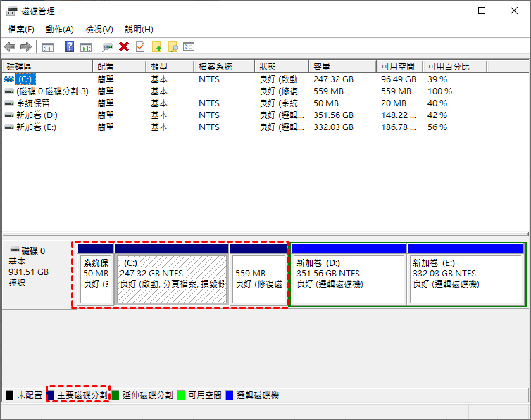The width and height of the screenshot is (531, 420).
Task: Select the 新加卷 (E:) 332.03 GB partition block
Action: point(466,274)
